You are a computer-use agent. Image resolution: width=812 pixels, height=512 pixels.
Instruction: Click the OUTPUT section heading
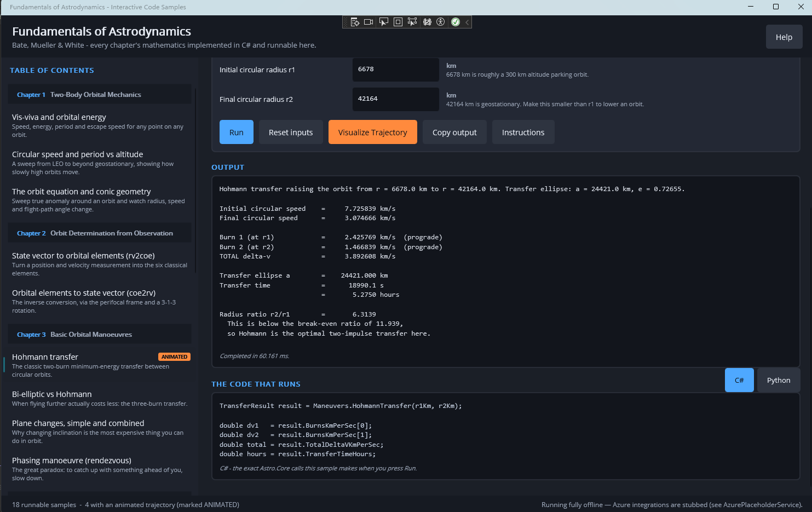click(228, 168)
